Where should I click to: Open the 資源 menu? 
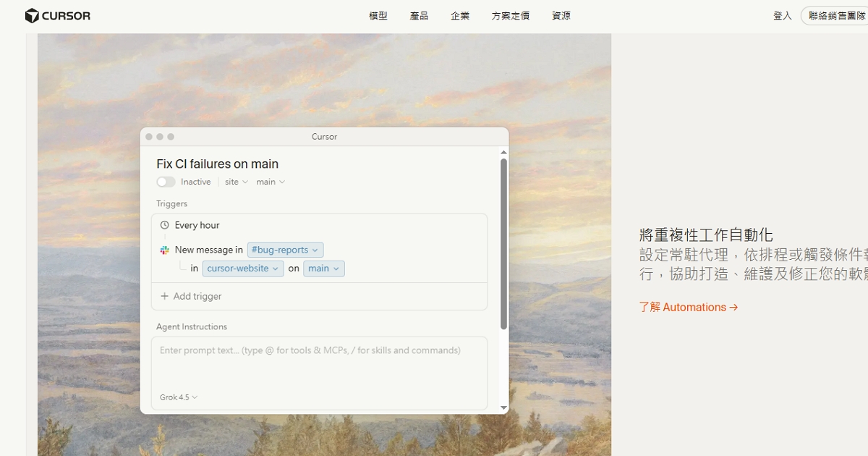(x=561, y=16)
